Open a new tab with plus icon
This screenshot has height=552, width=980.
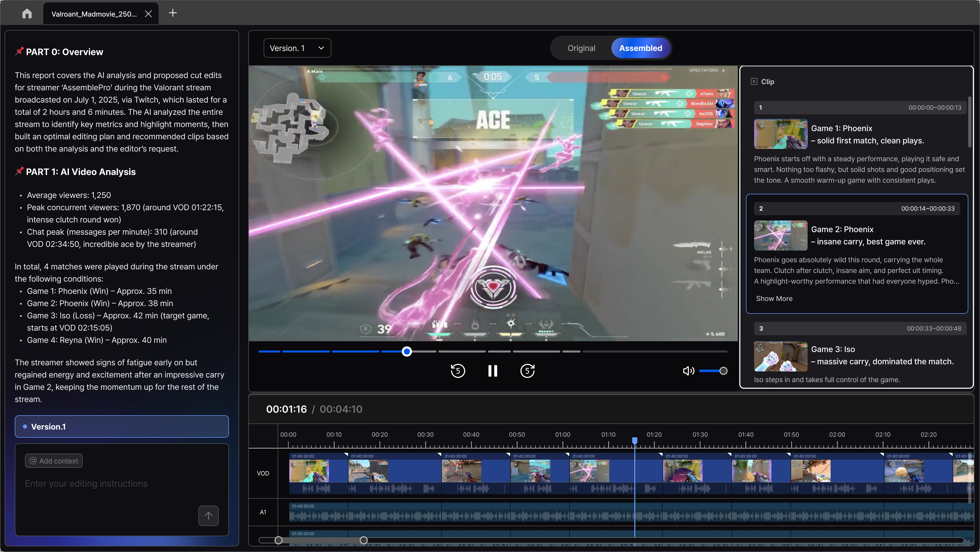point(173,13)
